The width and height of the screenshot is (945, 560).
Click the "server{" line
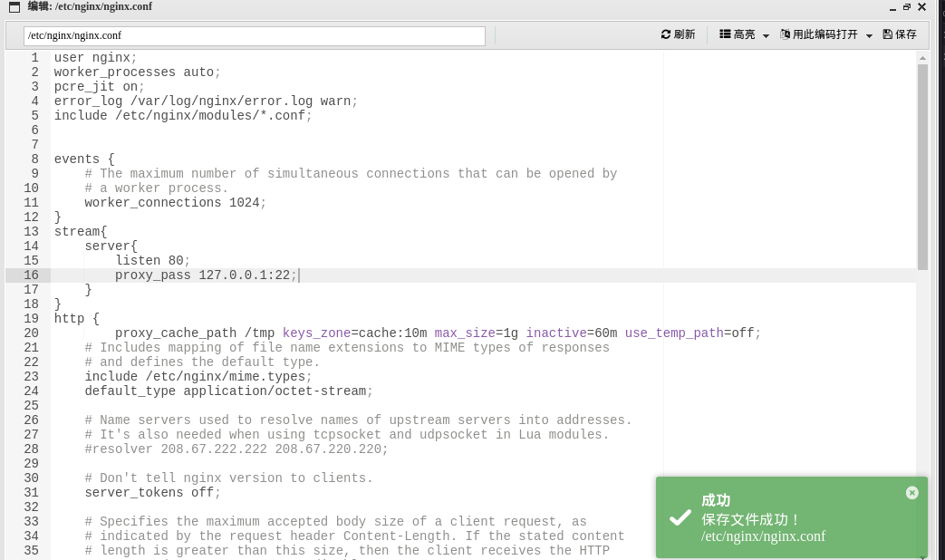pyautogui.click(x=111, y=246)
